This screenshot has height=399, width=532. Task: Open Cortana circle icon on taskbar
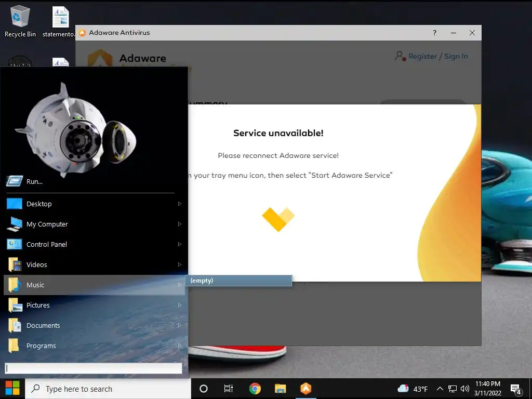pyautogui.click(x=204, y=389)
